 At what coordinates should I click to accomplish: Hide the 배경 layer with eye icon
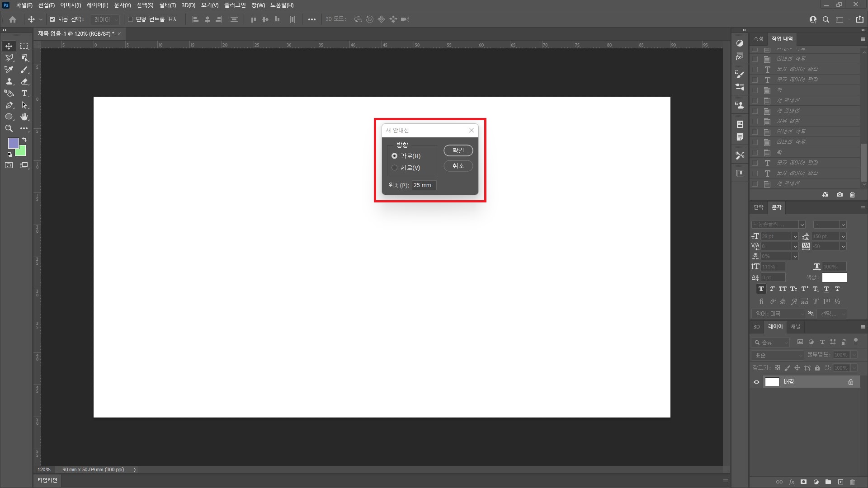(756, 382)
